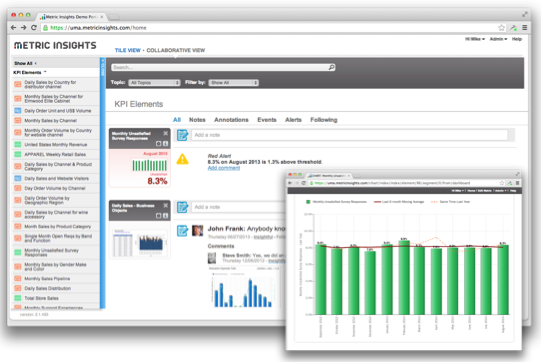The image size is (541, 362).
Task: Click the METRIC INSIGHTS logo
Action: (55, 45)
